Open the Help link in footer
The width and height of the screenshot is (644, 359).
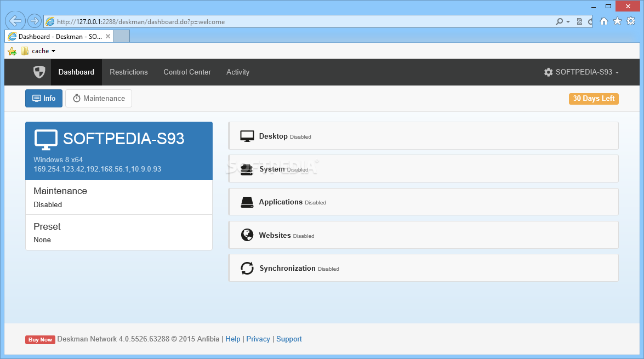[233, 339]
